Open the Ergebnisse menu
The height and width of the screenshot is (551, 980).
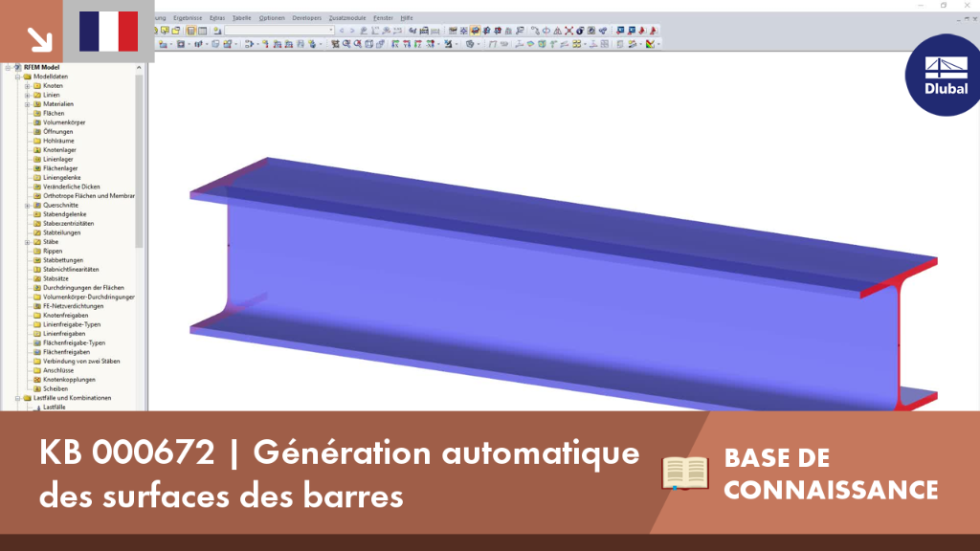coord(188,18)
